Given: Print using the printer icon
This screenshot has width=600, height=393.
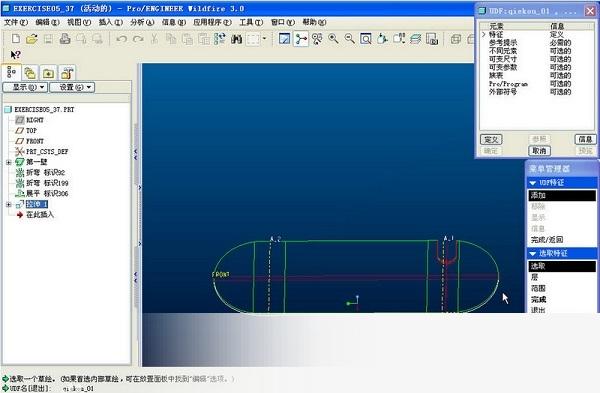Looking at the screenshot, I should (65, 39).
